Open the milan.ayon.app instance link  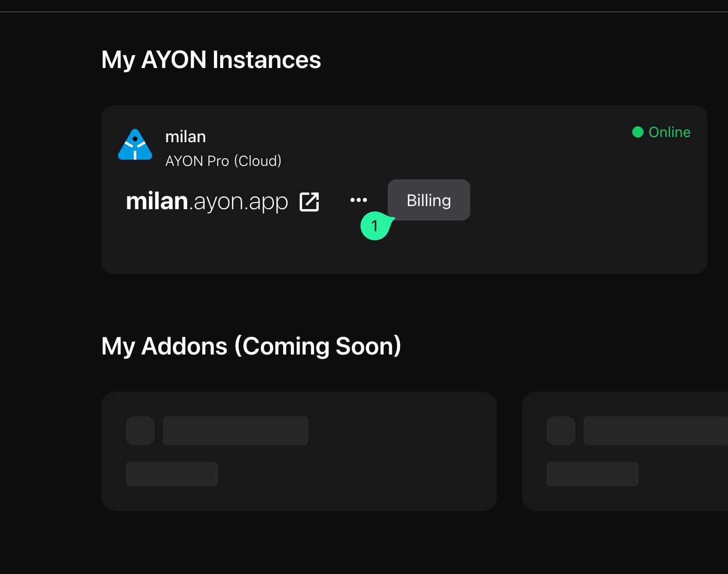207,201
